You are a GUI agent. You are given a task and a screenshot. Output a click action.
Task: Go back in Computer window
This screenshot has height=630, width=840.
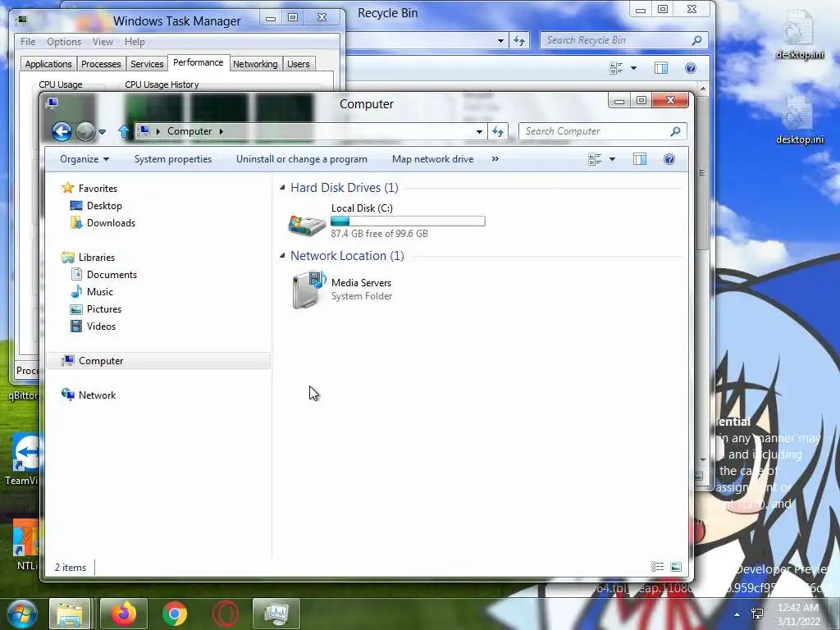click(x=62, y=131)
